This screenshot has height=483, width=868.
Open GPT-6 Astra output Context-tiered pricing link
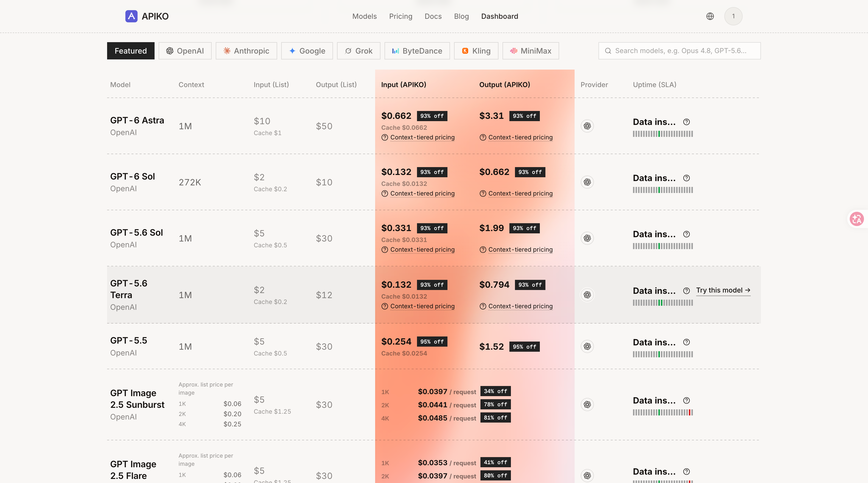[x=520, y=138]
